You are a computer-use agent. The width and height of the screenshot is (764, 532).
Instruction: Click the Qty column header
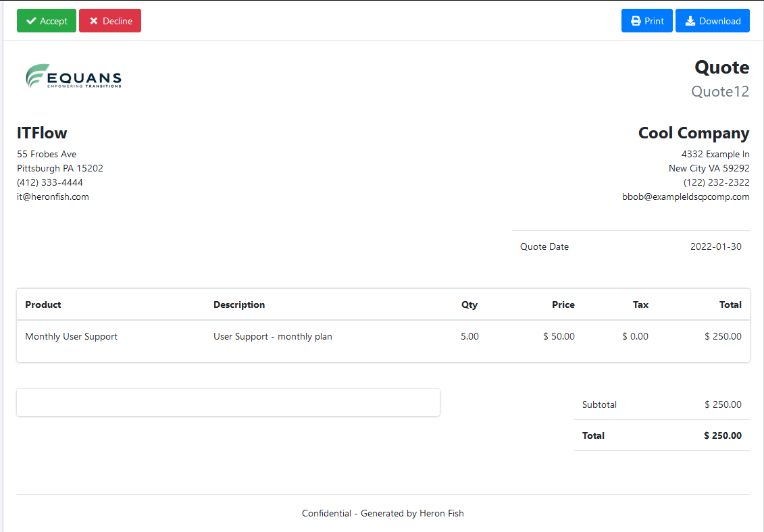pyautogui.click(x=469, y=304)
